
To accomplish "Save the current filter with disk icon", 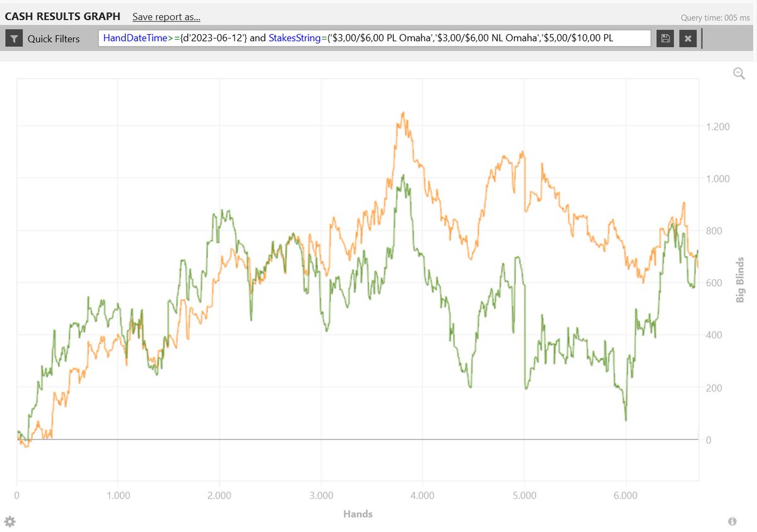I will [x=665, y=38].
